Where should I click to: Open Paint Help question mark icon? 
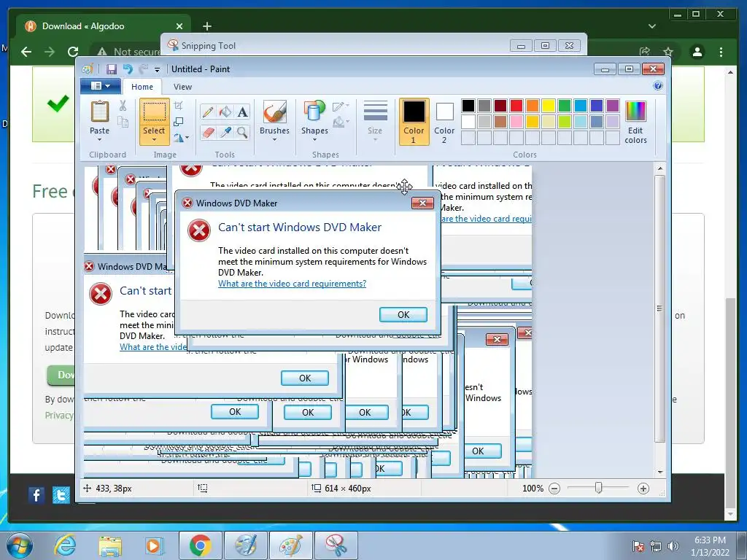658,86
